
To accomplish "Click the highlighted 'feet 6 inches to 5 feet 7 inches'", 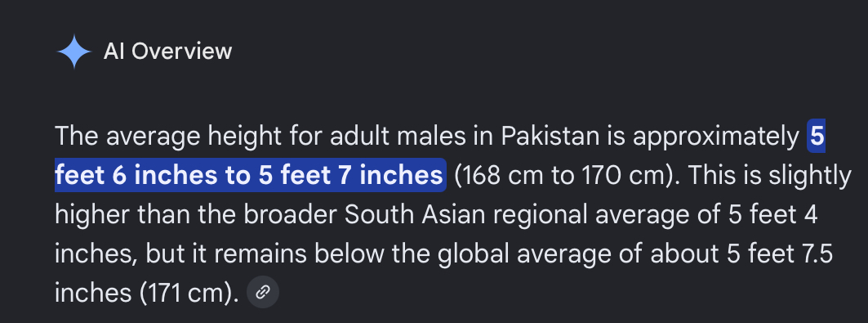I will [250, 175].
